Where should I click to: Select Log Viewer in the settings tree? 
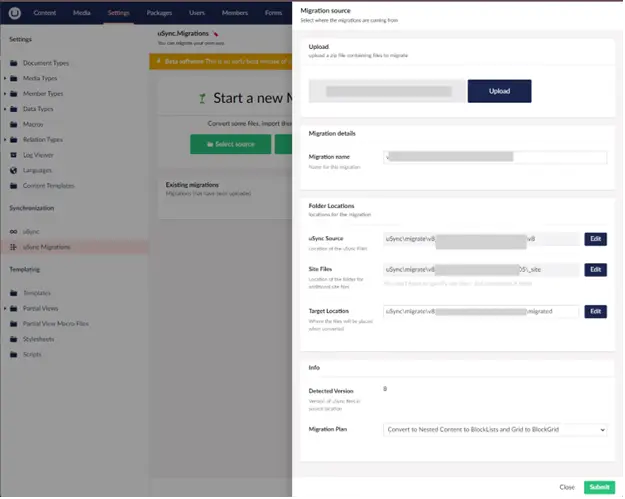pos(38,155)
